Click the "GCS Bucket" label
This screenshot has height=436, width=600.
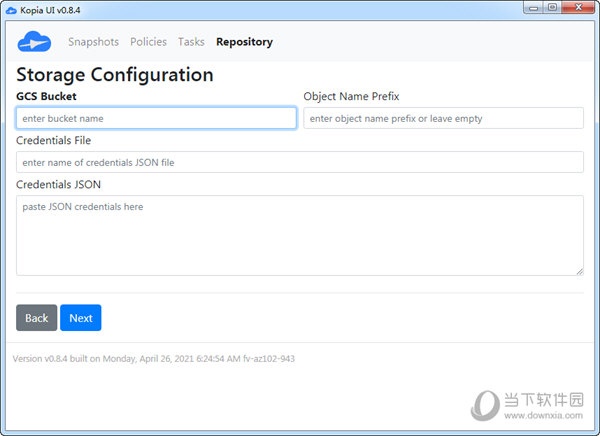point(46,96)
